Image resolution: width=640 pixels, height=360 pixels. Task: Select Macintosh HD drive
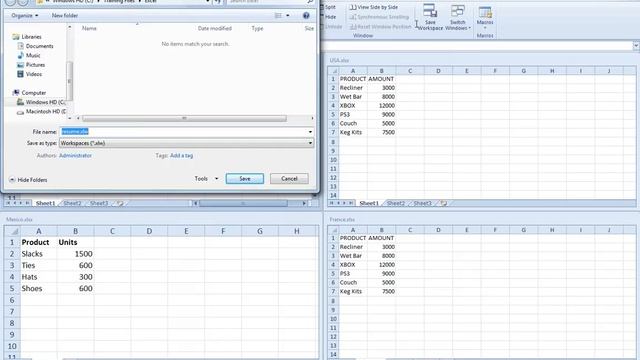click(42, 111)
